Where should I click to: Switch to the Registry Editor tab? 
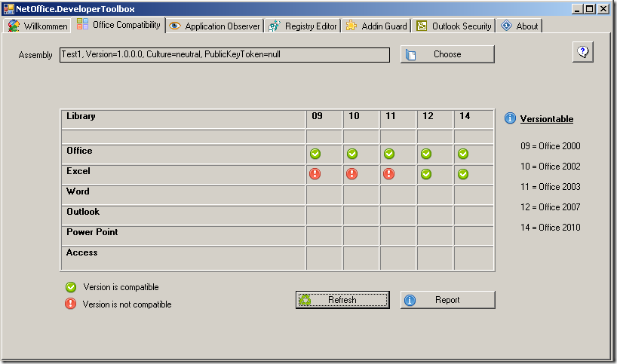tap(302, 26)
